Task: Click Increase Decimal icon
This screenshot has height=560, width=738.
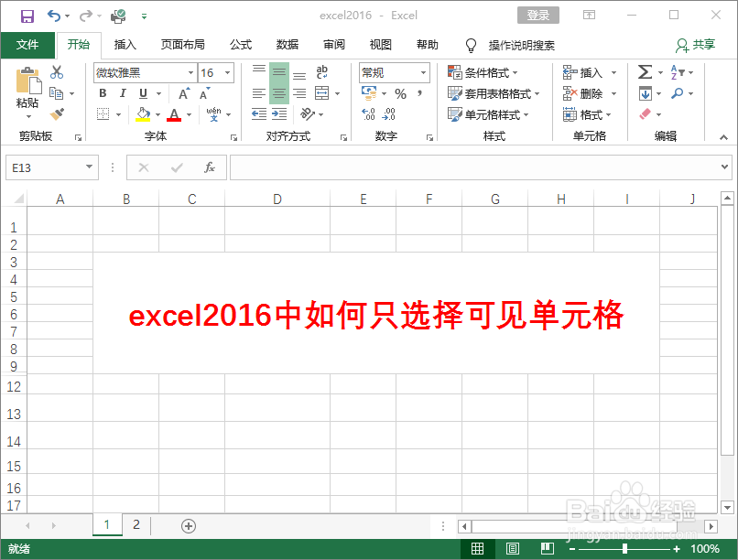Action: [368, 113]
